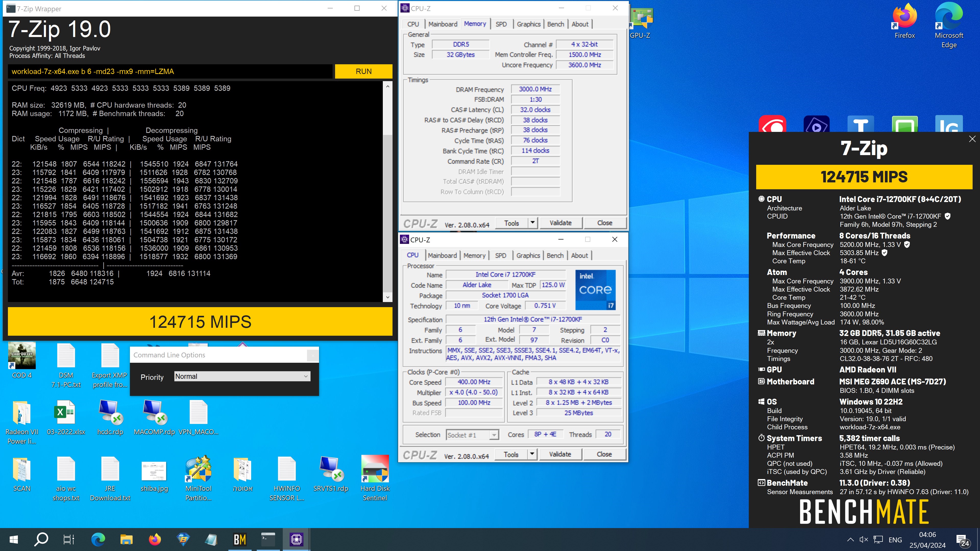Viewport: 980px width, 551px height.
Task: Open Mainboard tab in the CPU tab CPU-Z window
Action: tap(442, 256)
